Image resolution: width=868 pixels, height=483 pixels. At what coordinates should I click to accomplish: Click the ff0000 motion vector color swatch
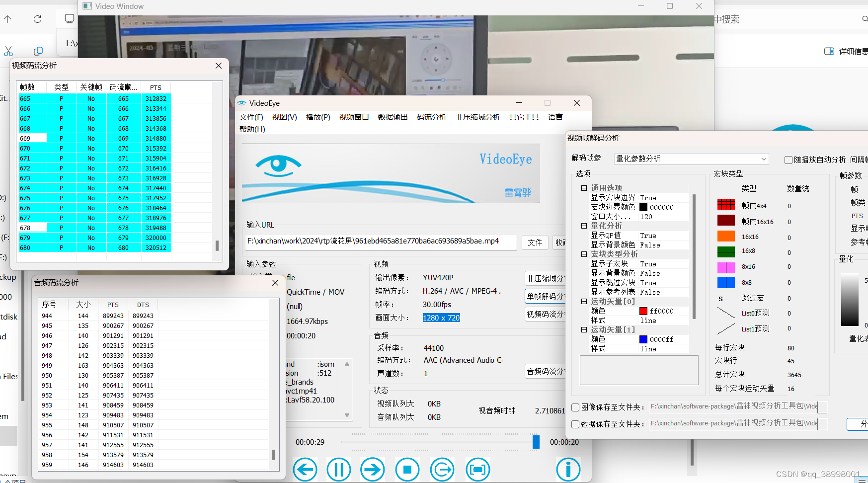tap(643, 311)
